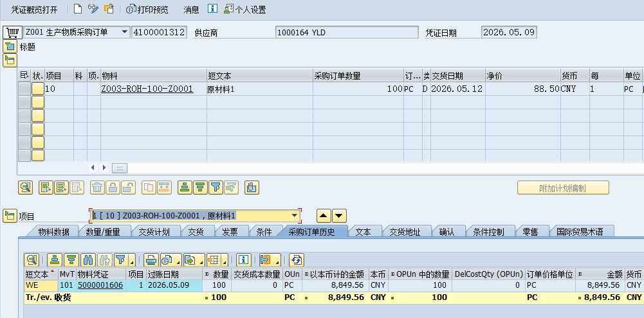Click the item table horizontal scroll thumb
Viewport: 644px width, 318px height.
(120, 168)
